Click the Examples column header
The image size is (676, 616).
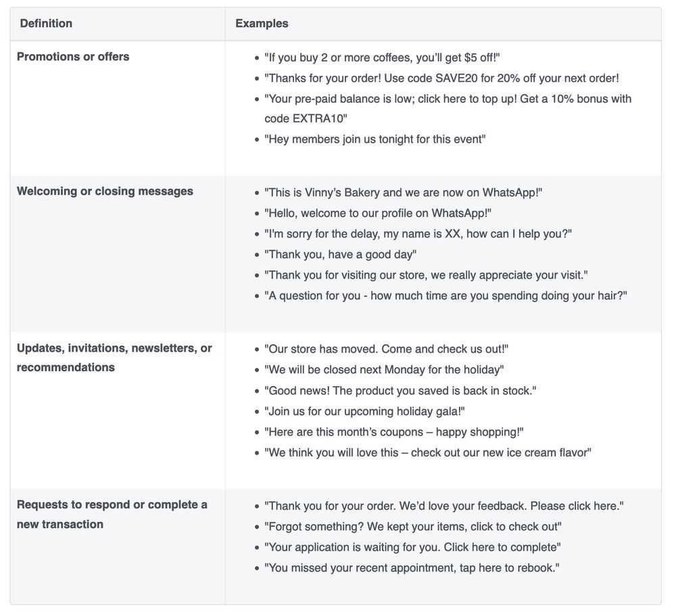[x=262, y=23]
